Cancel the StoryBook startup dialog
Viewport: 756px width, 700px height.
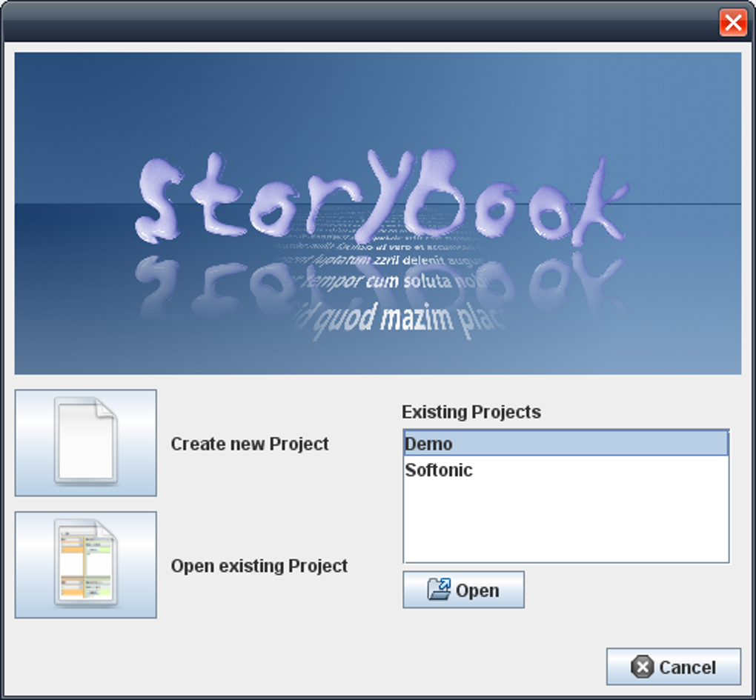pos(674,667)
